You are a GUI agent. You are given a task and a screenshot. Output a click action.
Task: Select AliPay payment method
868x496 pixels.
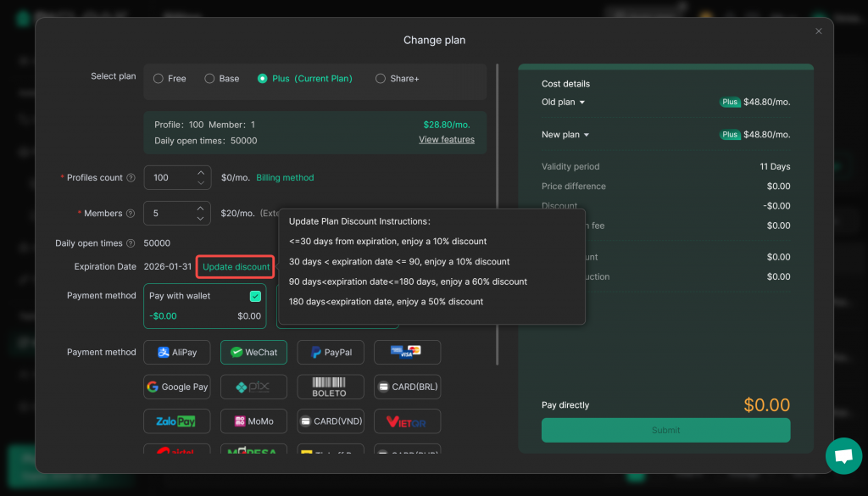click(x=177, y=352)
